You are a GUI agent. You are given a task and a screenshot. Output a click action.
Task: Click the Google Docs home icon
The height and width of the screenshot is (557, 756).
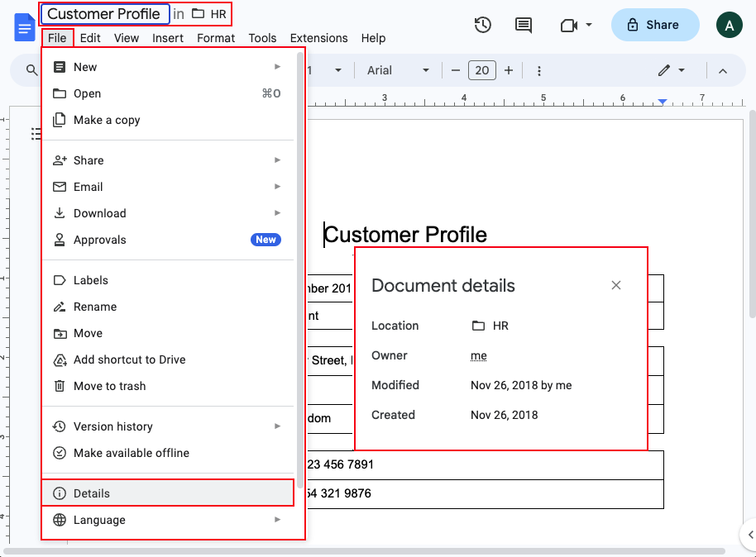[x=24, y=27]
